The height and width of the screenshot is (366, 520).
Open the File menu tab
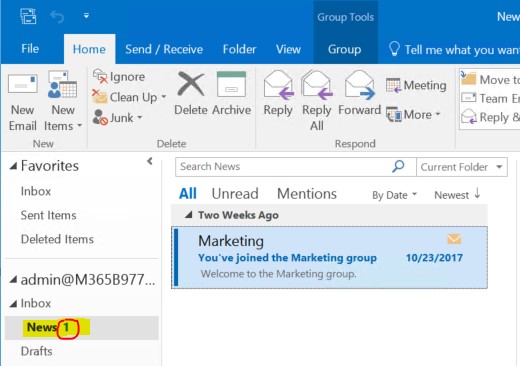pyautogui.click(x=30, y=49)
